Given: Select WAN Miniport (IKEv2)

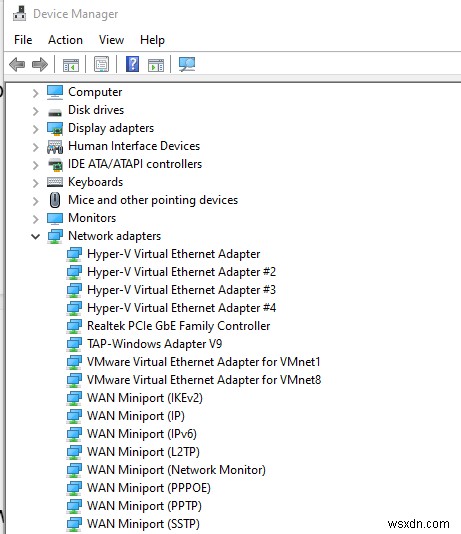Looking at the screenshot, I should click(145, 398).
